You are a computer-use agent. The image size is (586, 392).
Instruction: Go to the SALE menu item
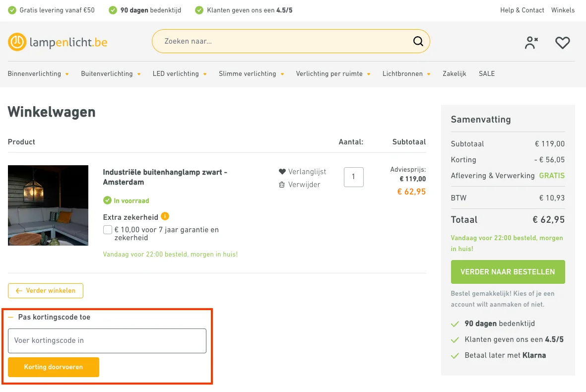[x=486, y=74]
